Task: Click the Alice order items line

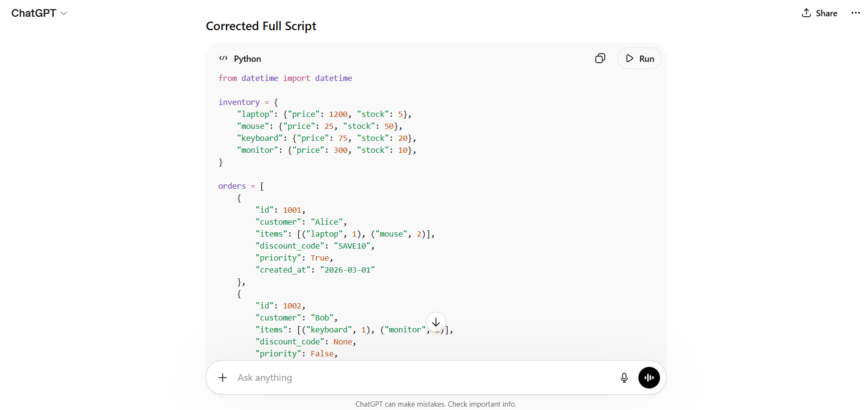Action: click(345, 234)
